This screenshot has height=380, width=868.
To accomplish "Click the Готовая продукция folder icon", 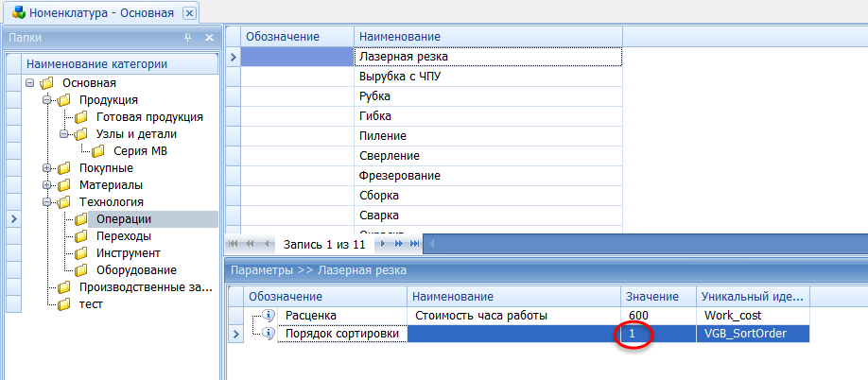I will point(81,117).
